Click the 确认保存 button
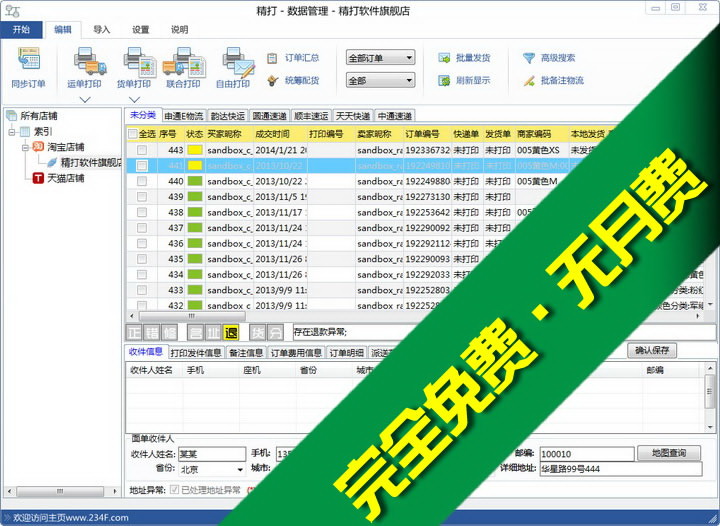This screenshot has width=720, height=526. pyautogui.click(x=651, y=351)
